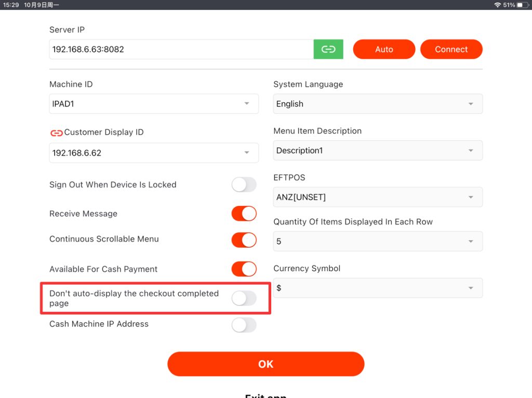532x398 pixels.
Task: Open the Customer Display ID dropdown
Action: (154, 153)
